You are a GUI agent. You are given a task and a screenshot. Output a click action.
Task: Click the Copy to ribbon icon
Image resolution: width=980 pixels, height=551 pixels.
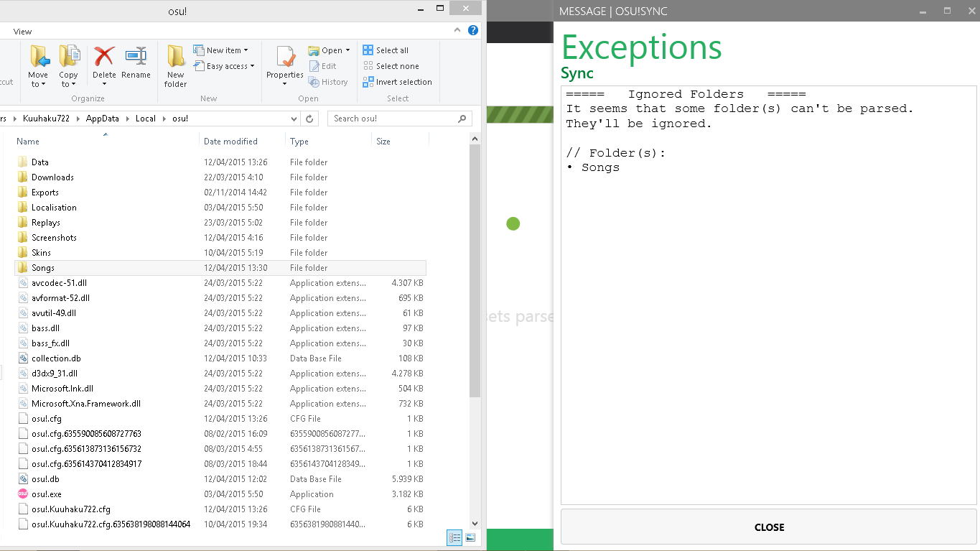pyautogui.click(x=69, y=56)
